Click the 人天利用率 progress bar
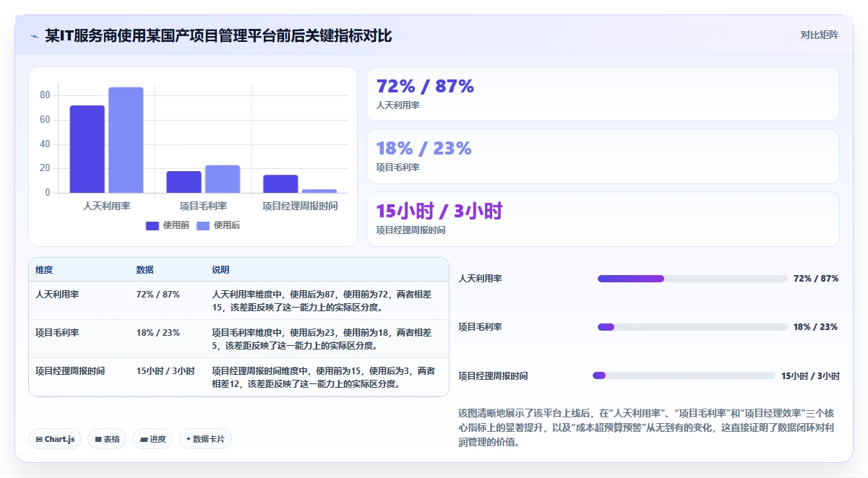Image resolution: width=868 pixels, height=478 pixels. (x=692, y=279)
